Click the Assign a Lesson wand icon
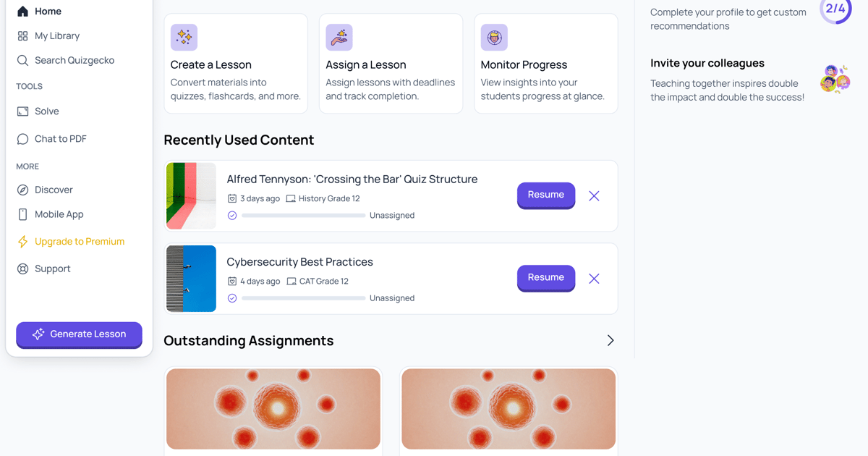The width and height of the screenshot is (868, 456). point(339,37)
